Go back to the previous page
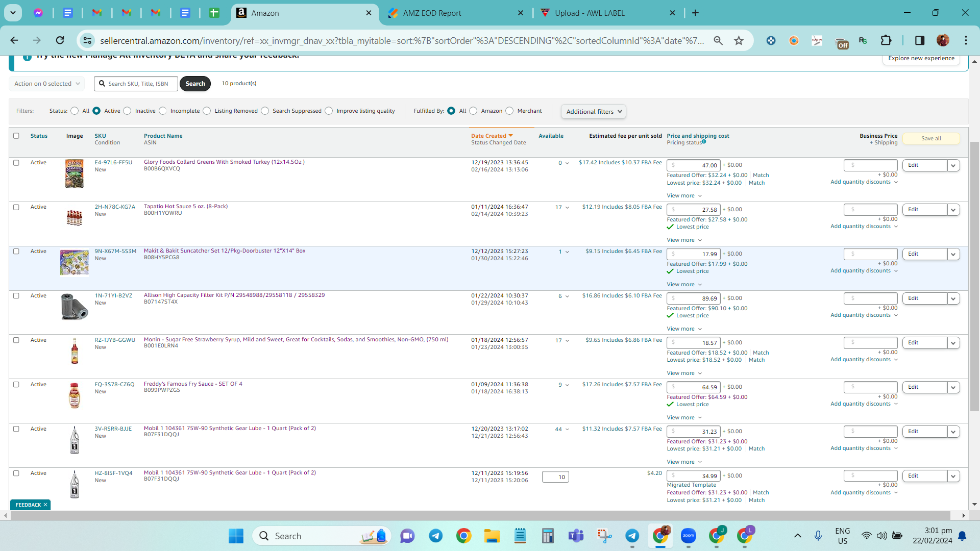The image size is (980, 551). tap(14, 40)
